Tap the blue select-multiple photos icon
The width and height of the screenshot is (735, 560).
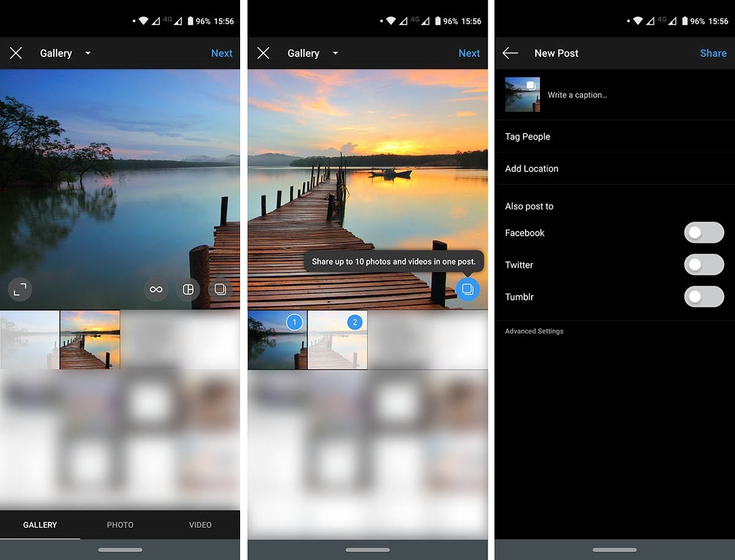[x=467, y=289]
